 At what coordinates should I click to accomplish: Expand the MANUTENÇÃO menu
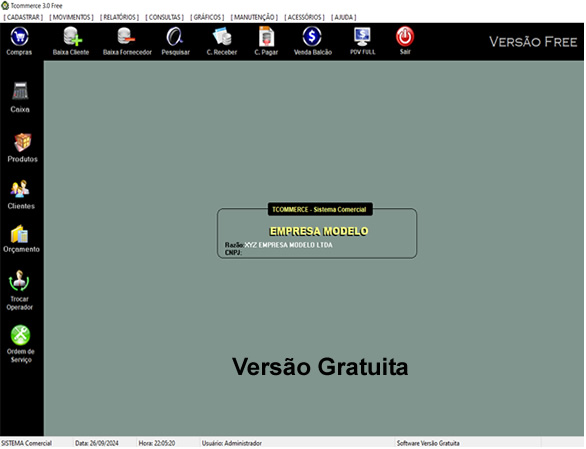click(254, 17)
